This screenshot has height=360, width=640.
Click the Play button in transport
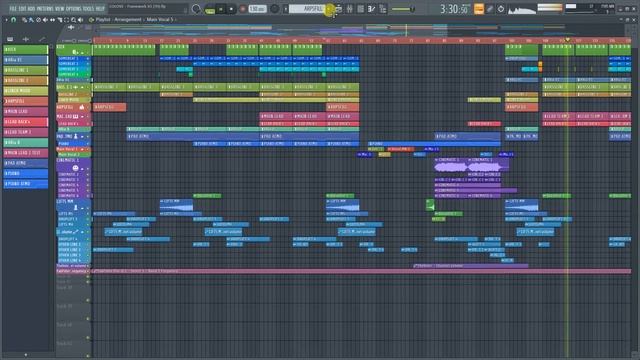221,9
